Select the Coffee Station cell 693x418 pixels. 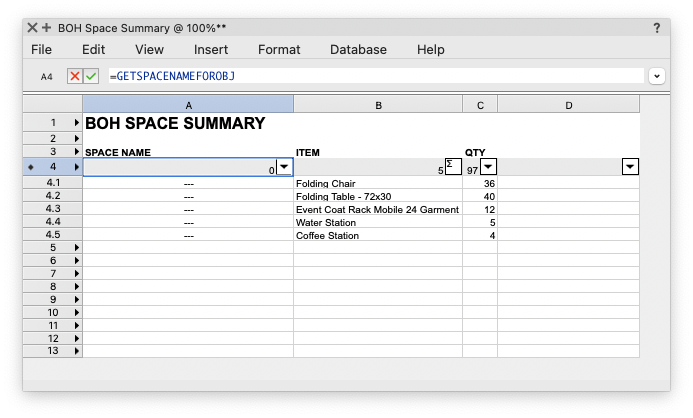378,236
